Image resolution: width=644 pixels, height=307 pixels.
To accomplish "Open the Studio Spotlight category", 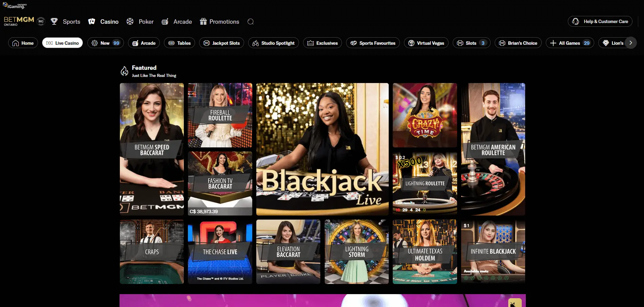I will pyautogui.click(x=273, y=43).
